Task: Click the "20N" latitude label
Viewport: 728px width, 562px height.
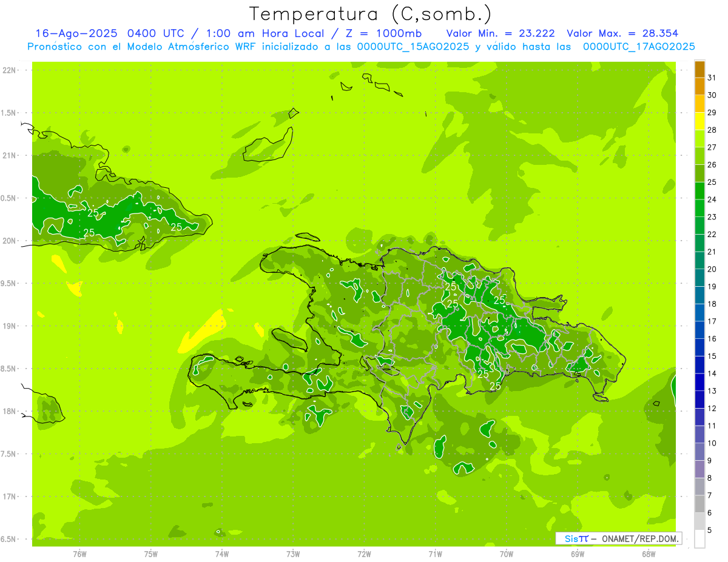Action: tap(10, 241)
